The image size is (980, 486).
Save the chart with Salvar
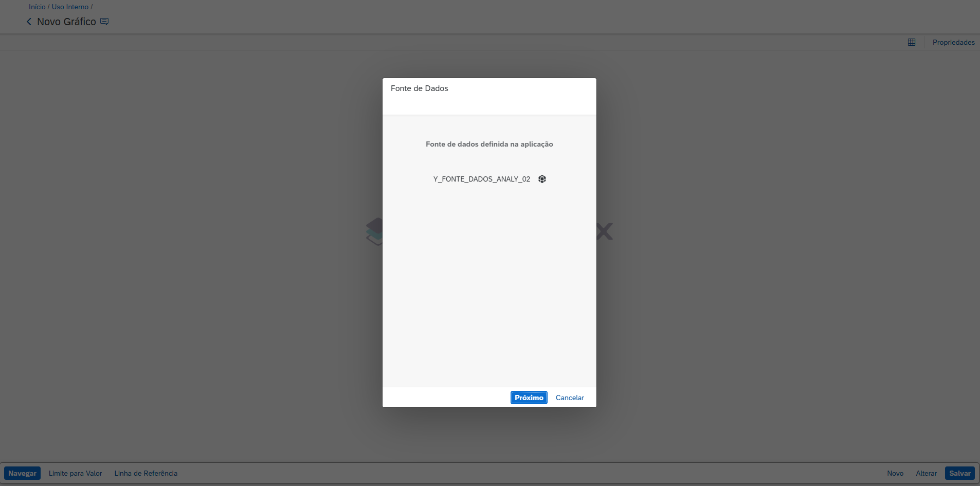[x=959, y=473]
